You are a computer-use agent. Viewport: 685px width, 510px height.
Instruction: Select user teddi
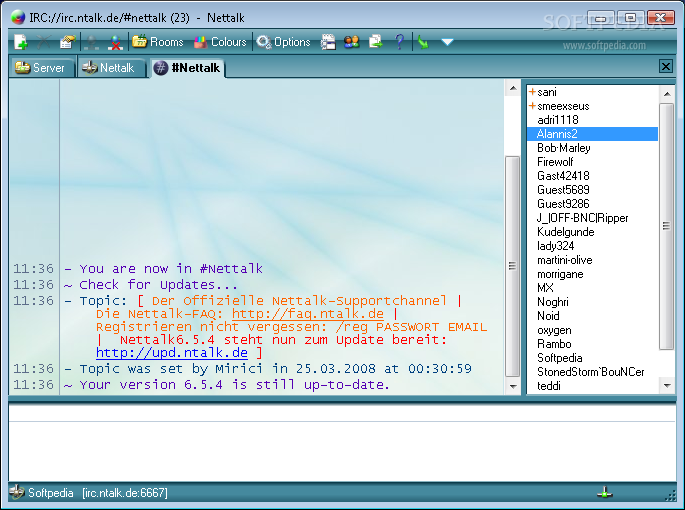pos(592,386)
